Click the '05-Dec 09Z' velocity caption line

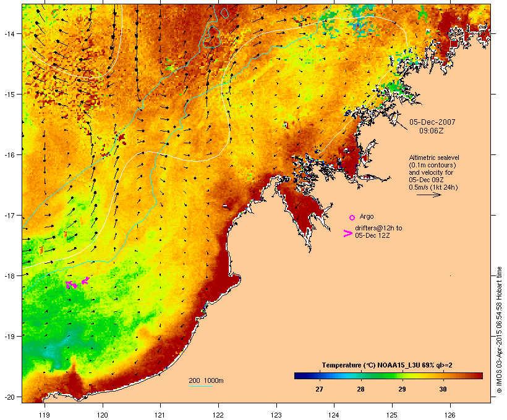(426, 180)
